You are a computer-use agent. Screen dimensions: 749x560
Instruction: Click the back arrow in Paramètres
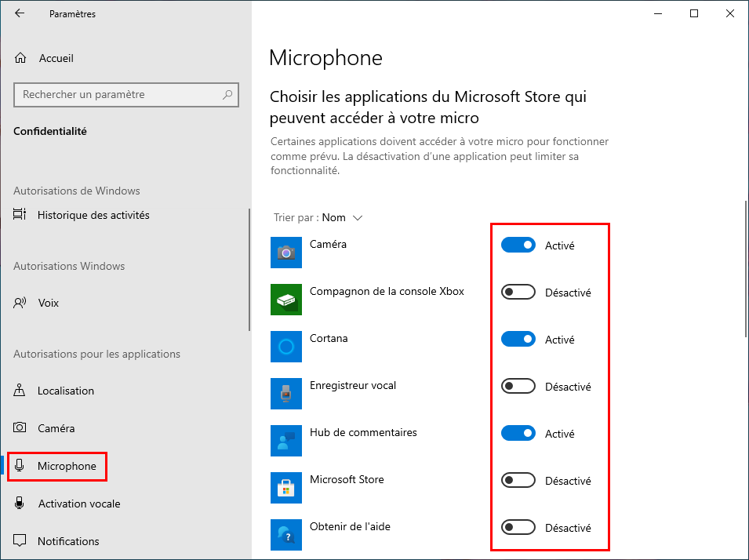19,13
